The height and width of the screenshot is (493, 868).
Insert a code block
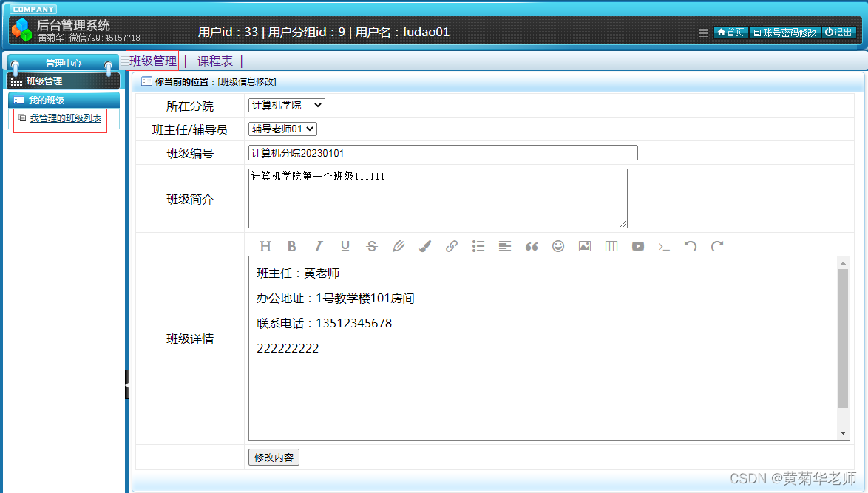(x=664, y=246)
